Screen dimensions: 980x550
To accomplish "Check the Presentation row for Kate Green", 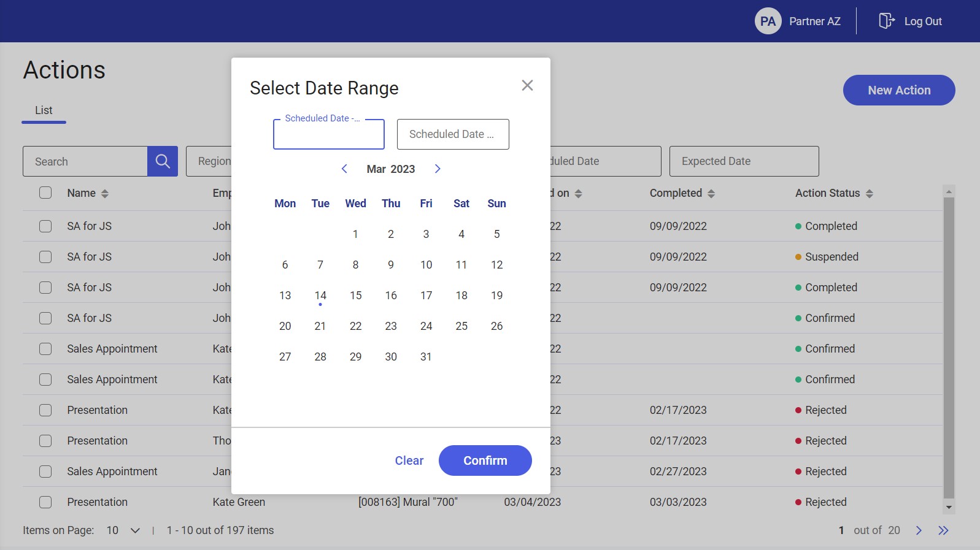I will point(45,502).
